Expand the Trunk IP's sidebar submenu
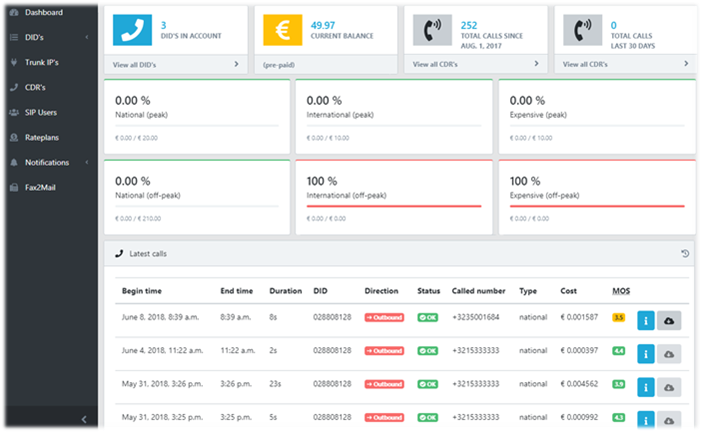This screenshot has width=702, height=432. [88, 62]
